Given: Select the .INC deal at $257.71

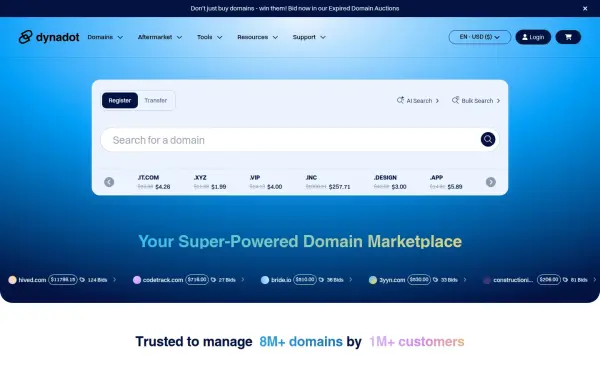Looking at the screenshot, I should point(328,182).
